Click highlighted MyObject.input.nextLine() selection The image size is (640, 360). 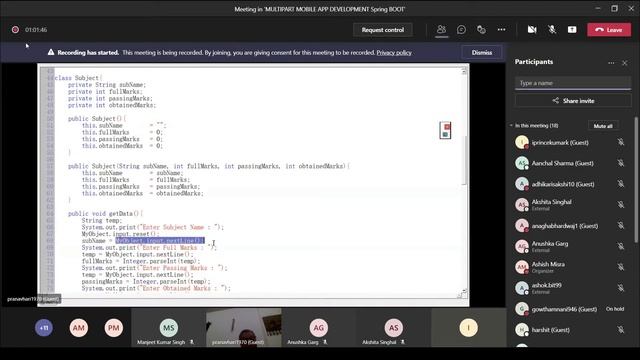(160, 241)
